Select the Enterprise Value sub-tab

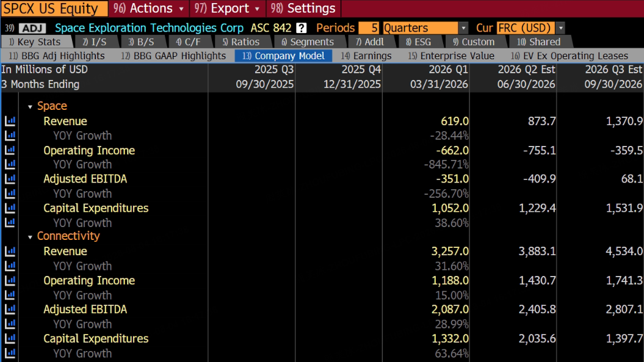[x=451, y=56]
